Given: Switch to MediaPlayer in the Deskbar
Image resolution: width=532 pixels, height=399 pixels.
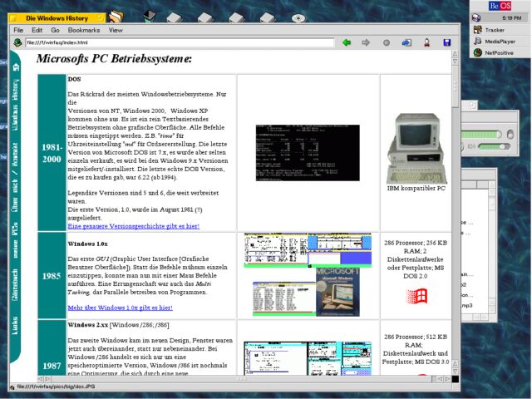Looking at the screenshot, I should [500, 42].
